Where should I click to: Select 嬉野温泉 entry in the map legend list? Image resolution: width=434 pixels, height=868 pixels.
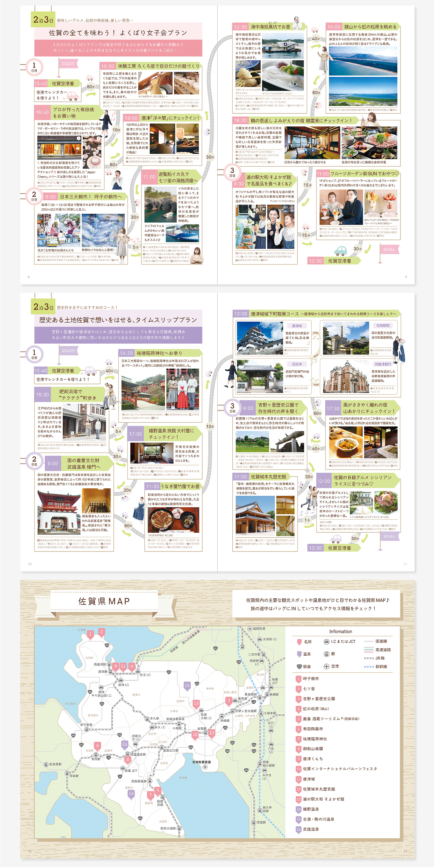click(x=311, y=809)
